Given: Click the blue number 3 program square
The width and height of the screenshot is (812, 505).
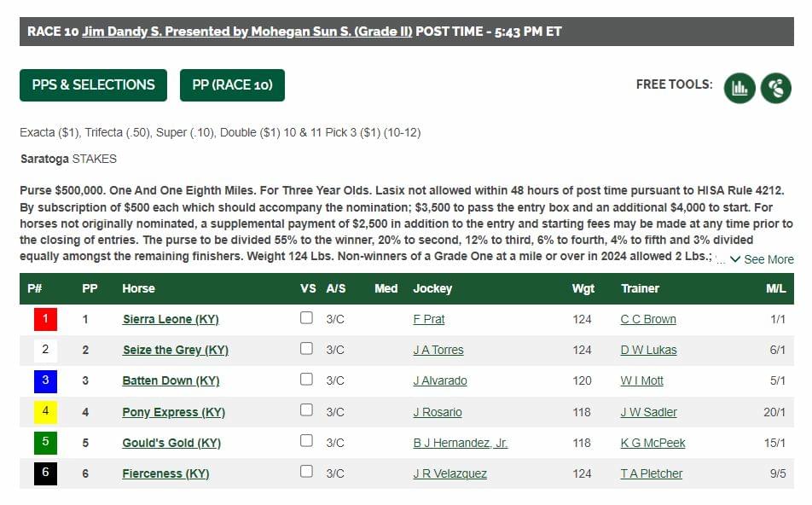Looking at the screenshot, I should (x=45, y=380).
